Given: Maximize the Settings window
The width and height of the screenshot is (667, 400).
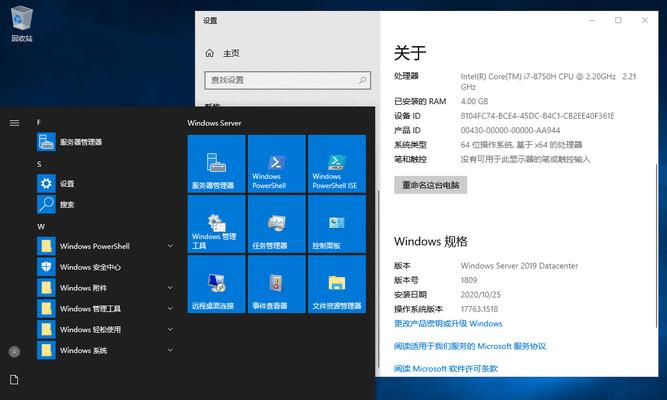Looking at the screenshot, I should [x=618, y=20].
